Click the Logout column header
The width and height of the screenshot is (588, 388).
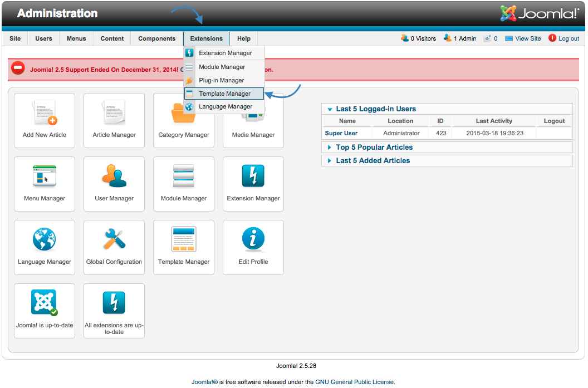pyautogui.click(x=554, y=121)
